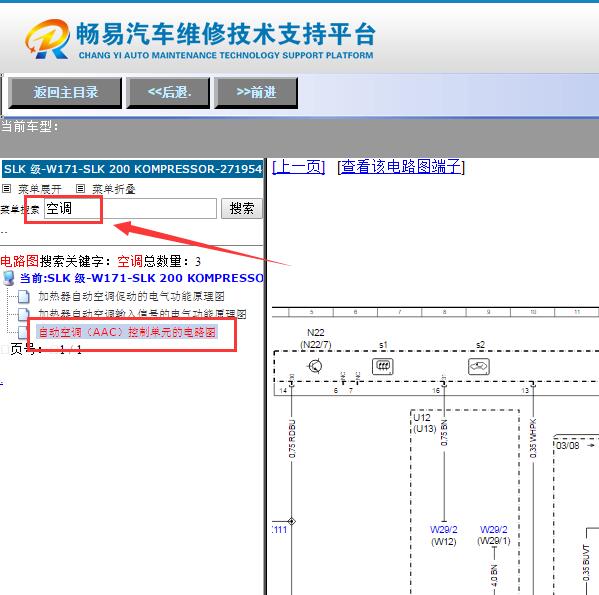Screen dimensions: 599x595
Task: Click the 0.75 RDBU wire label
Action: coord(292,439)
